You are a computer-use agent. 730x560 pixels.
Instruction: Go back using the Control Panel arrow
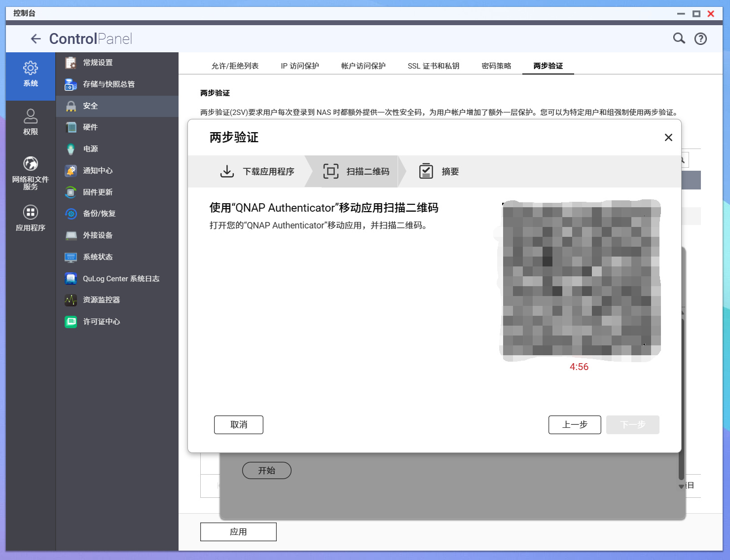(36, 38)
